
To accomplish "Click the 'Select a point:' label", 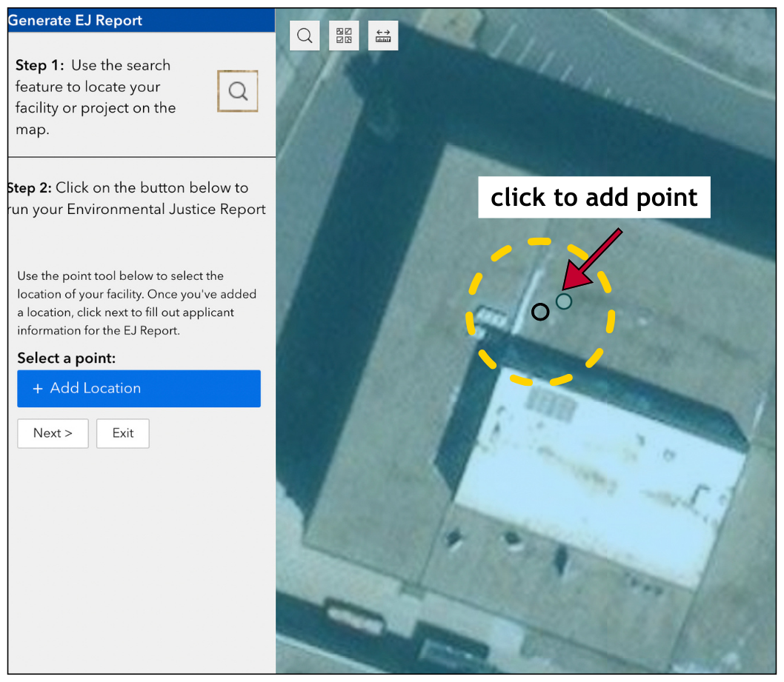I will (67, 358).
